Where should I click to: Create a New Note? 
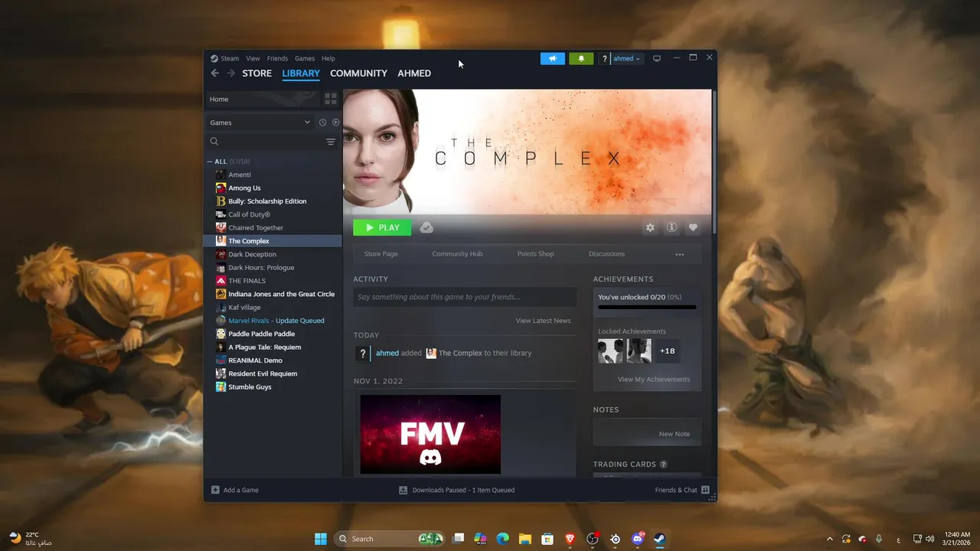click(675, 434)
